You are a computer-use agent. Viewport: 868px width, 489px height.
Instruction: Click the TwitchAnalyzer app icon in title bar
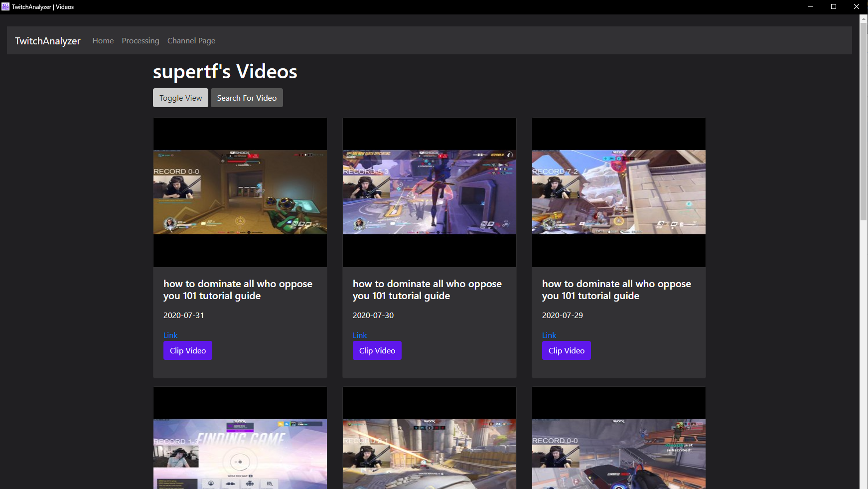[5, 6]
